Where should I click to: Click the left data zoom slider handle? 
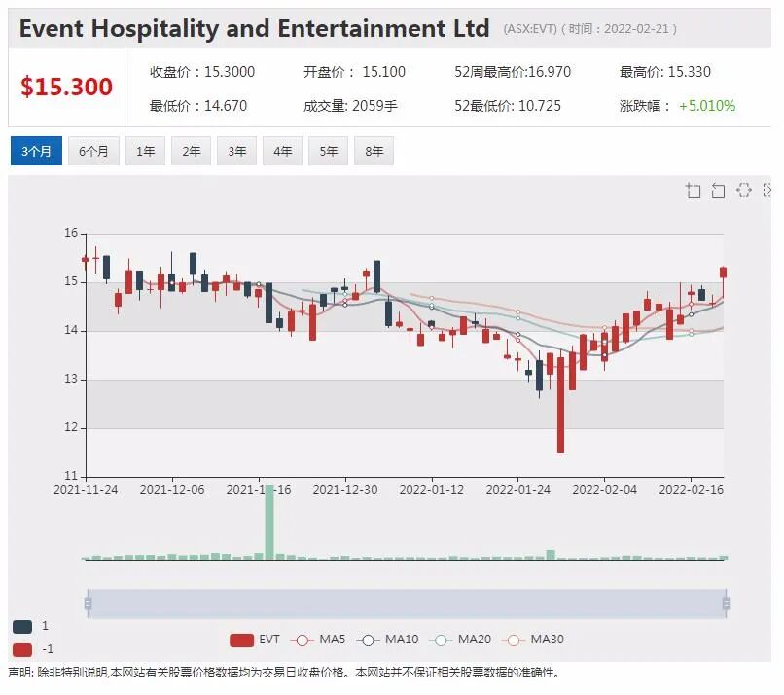(x=88, y=604)
